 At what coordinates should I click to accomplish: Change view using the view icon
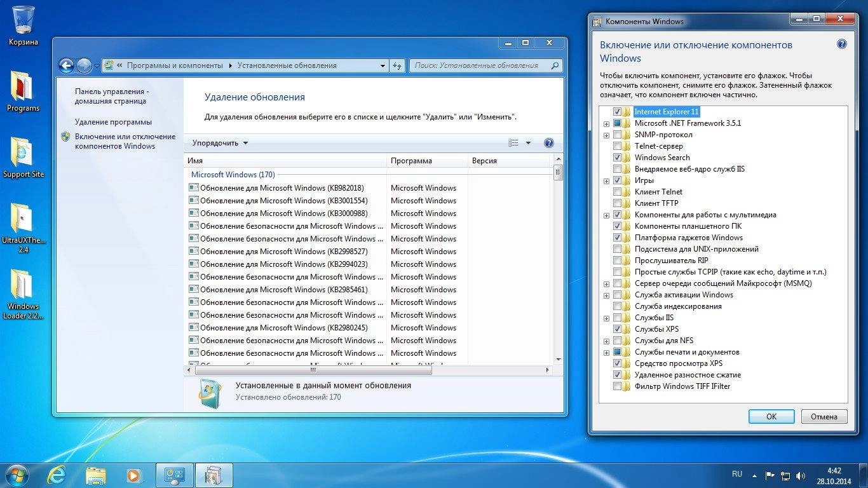pos(513,143)
